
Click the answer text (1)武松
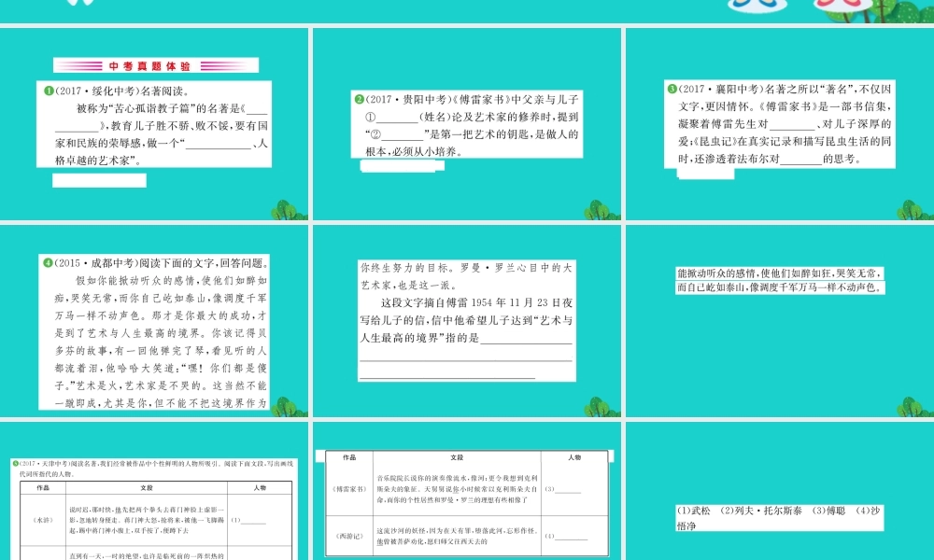tap(693, 511)
